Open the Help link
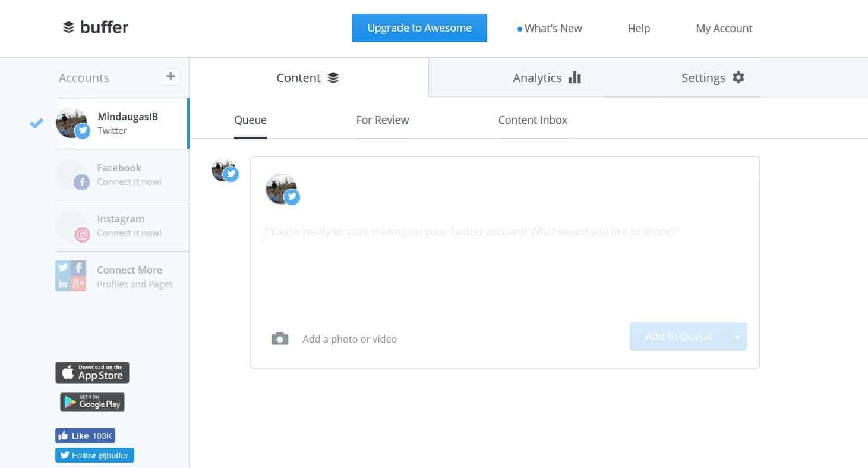Viewport: 868px width, 468px height. pyautogui.click(x=639, y=28)
